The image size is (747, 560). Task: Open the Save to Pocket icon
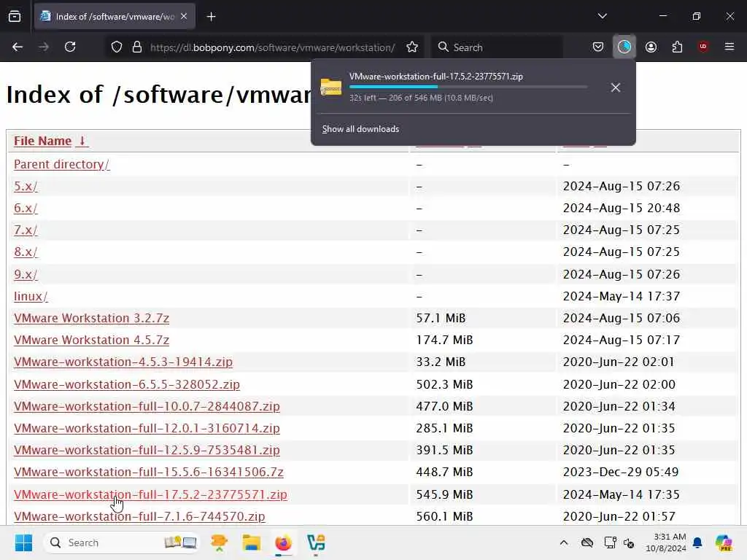point(598,47)
